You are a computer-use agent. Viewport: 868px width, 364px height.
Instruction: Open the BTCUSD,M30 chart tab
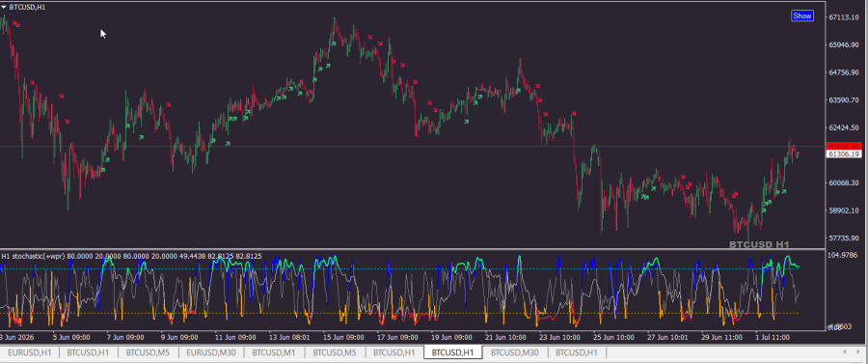(x=515, y=352)
